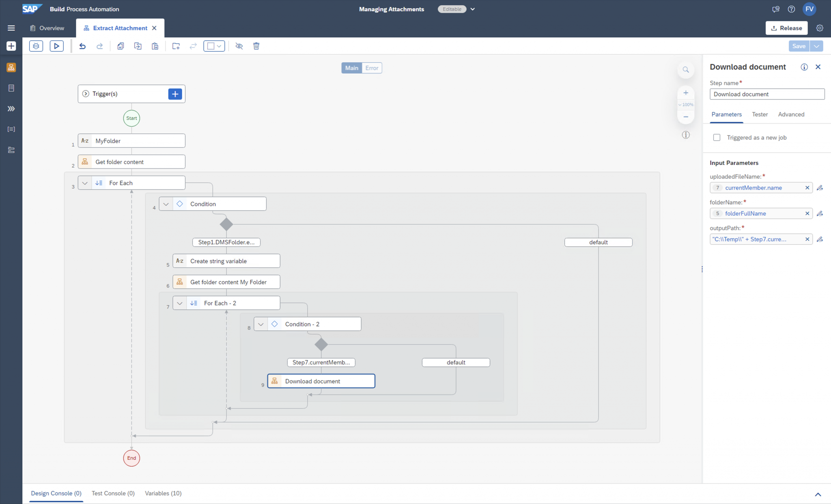This screenshot has height=504, width=831.
Task: Open the Error flow tab
Action: (372, 68)
